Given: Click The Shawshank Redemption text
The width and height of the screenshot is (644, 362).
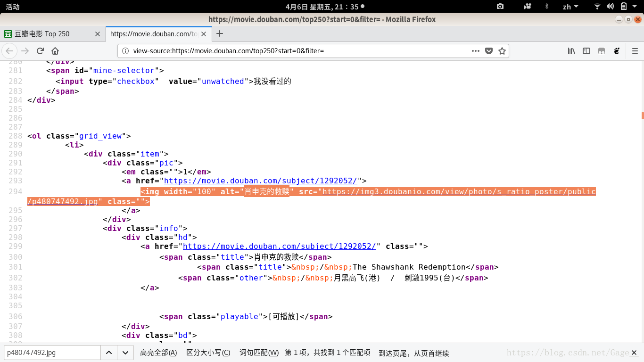Looking at the screenshot, I should tap(409, 267).
